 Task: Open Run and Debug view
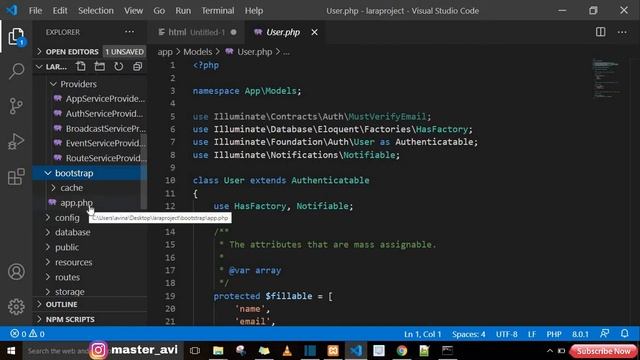[16, 142]
